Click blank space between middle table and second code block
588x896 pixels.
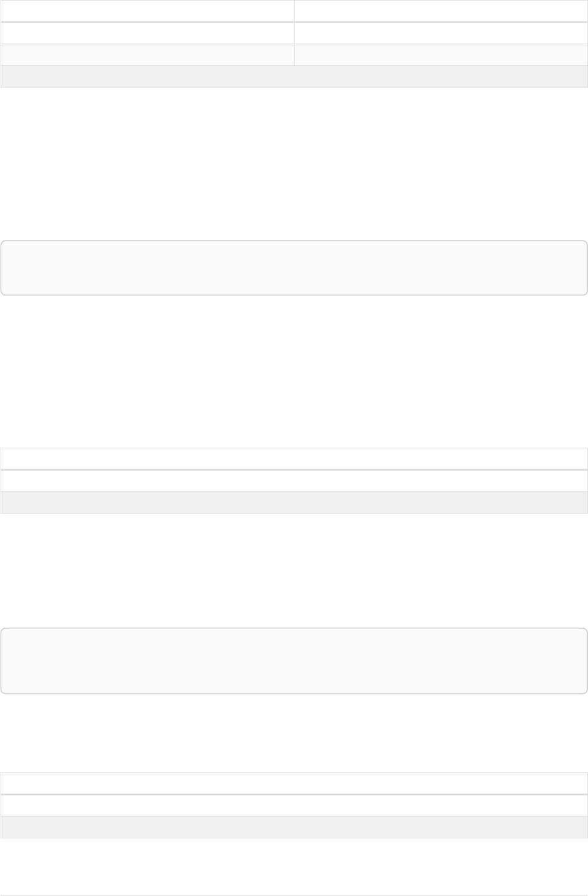[294, 571]
